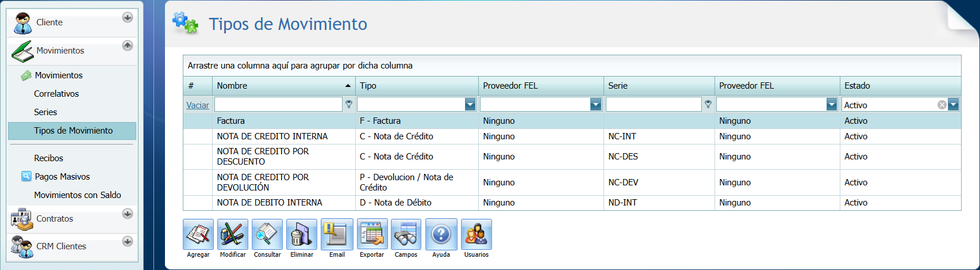The height and width of the screenshot is (270, 980).
Task: Expand the Contratos sidebar section arrow
Action: coord(128,214)
